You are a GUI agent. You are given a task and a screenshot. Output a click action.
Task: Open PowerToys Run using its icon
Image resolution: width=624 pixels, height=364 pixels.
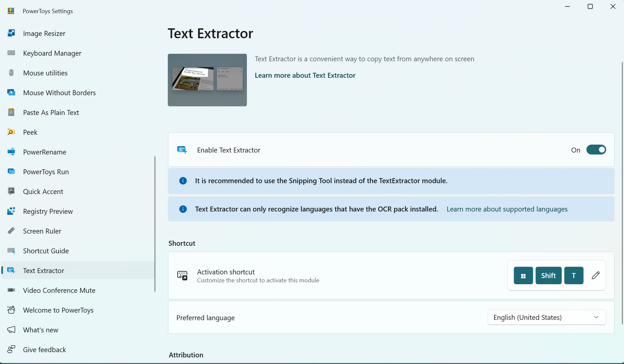point(11,171)
